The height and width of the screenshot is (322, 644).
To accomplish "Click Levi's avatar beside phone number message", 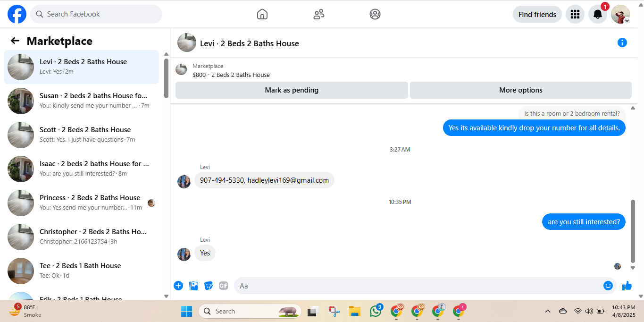I will point(184,182).
